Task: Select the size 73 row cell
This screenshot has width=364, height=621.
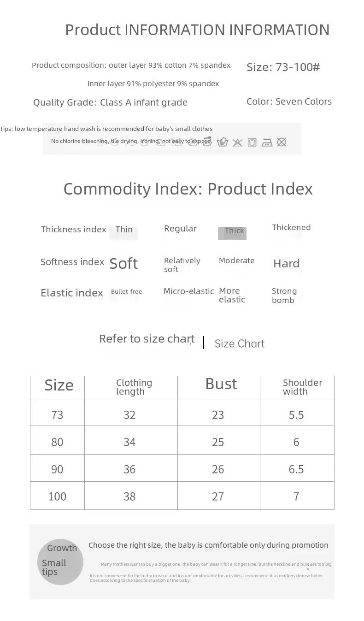Action: (58, 413)
